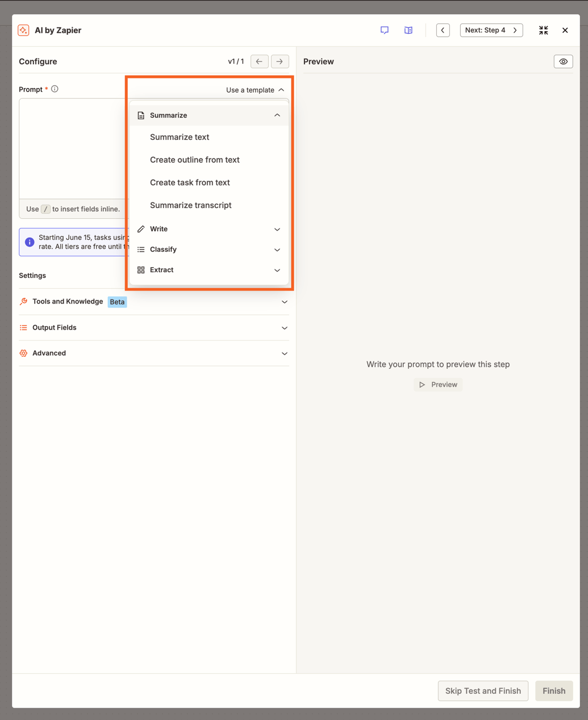588x720 pixels.
Task: Expand the Advanced settings section
Action: (154, 353)
